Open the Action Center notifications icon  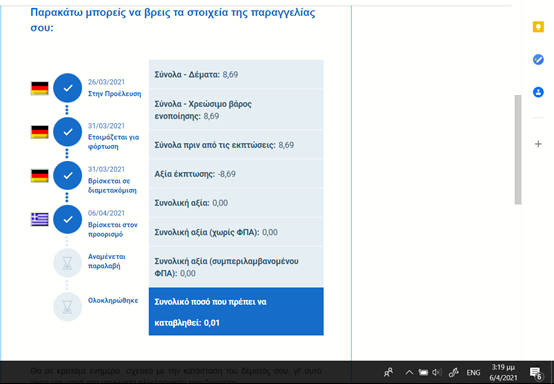click(536, 372)
